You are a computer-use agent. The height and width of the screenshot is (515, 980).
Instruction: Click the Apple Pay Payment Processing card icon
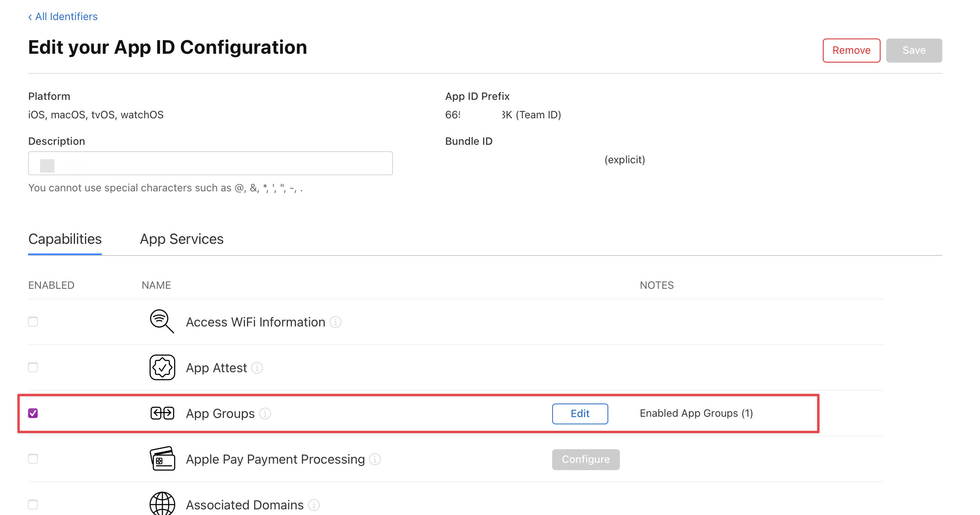click(162, 459)
